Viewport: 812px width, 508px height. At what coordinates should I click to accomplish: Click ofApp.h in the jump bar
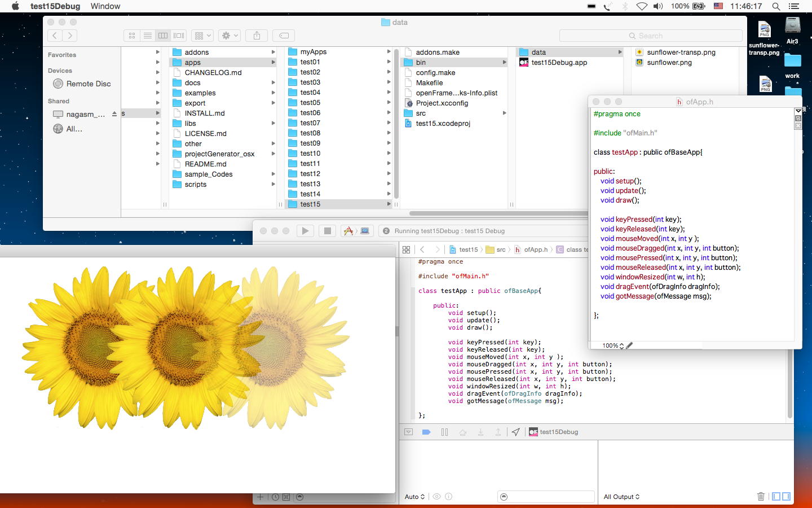click(535, 249)
